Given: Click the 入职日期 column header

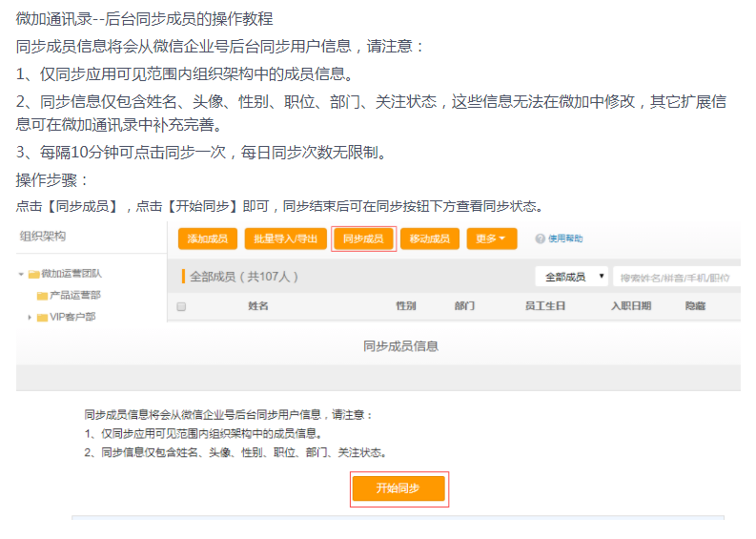Looking at the screenshot, I should [631, 306].
